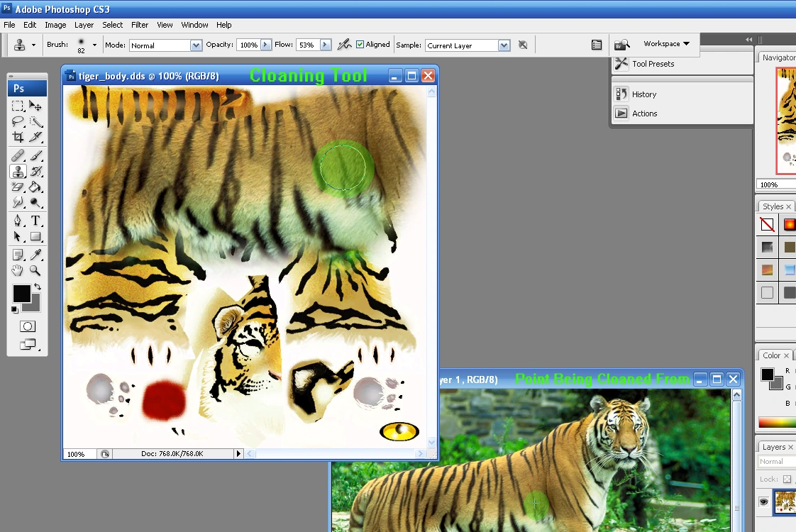Select the Crop tool
This screenshot has height=532, width=796.
point(18,137)
